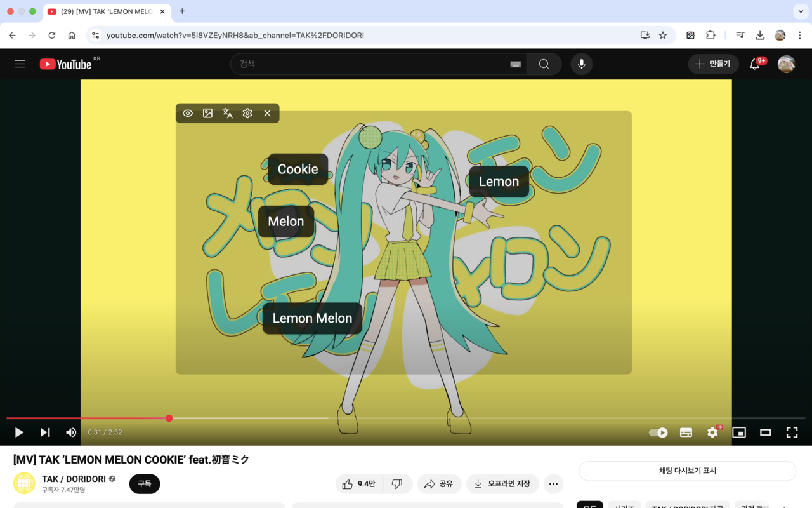Select the 시리즈 filter chip
The height and width of the screenshot is (508, 812).
[624, 505]
